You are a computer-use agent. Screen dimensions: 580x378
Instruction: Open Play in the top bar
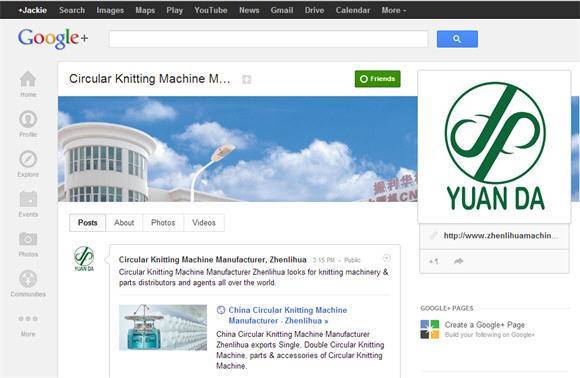(x=175, y=10)
